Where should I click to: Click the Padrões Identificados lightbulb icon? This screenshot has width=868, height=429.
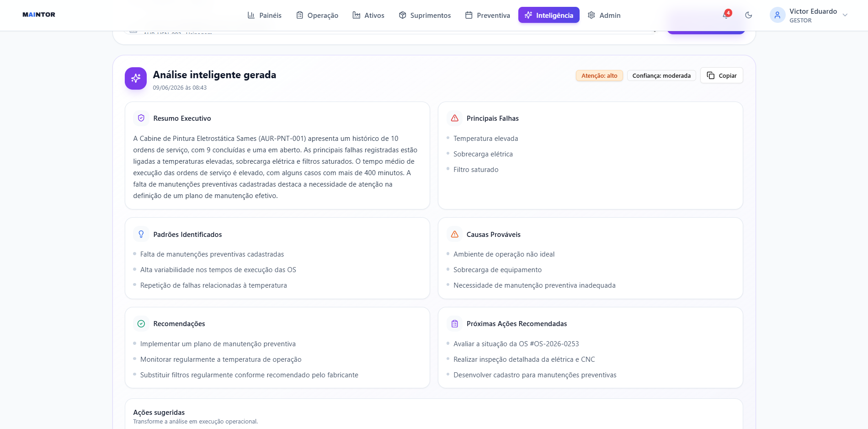pyautogui.click(x=141, y=234)
